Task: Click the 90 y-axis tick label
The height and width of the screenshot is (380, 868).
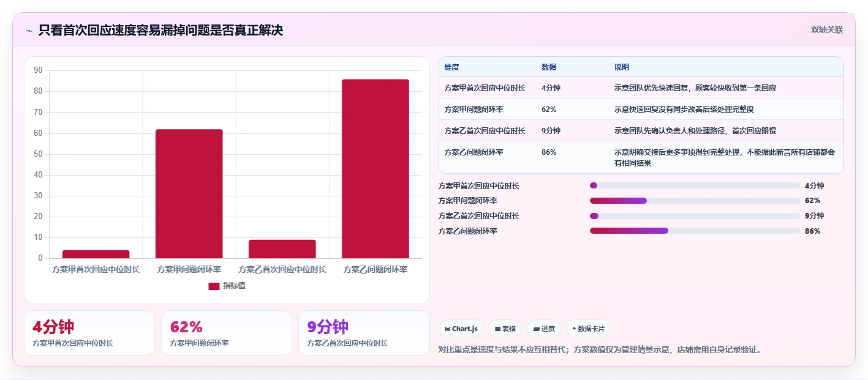Action: pyautogui.click(x=38, y=70)
